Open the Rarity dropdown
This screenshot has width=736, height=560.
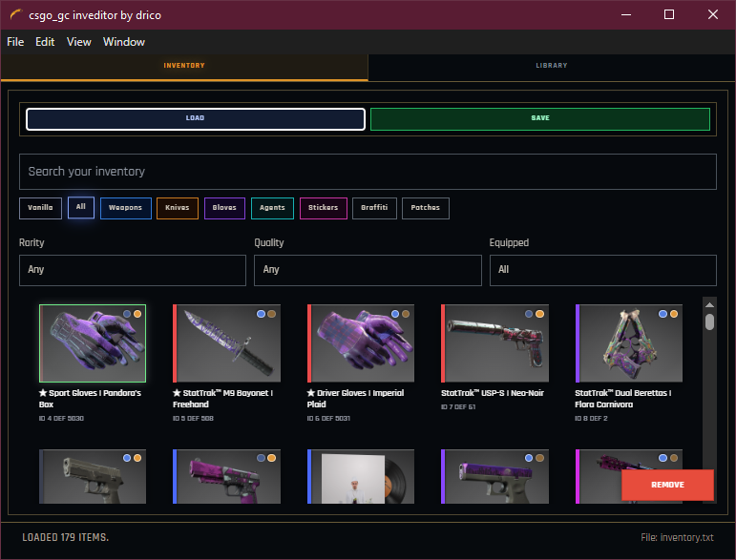tap(133, 270)
